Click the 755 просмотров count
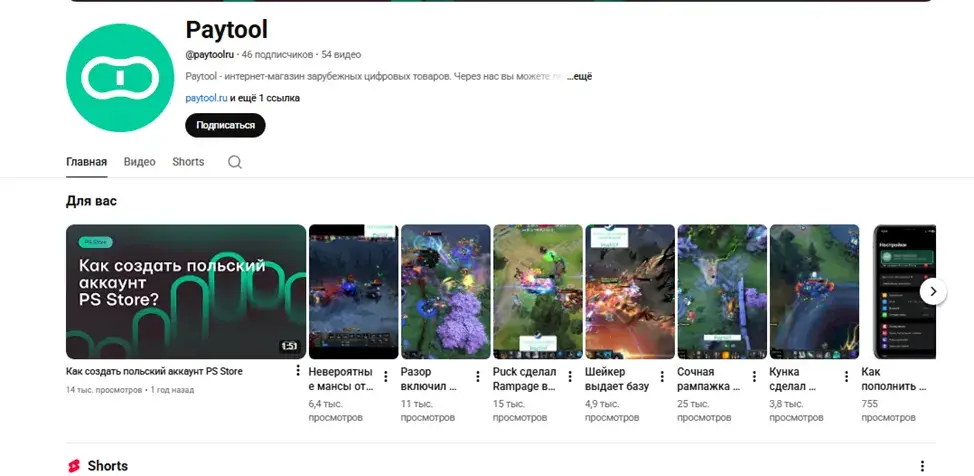Screen dimensions: 974x476 [x=888, y=411]
